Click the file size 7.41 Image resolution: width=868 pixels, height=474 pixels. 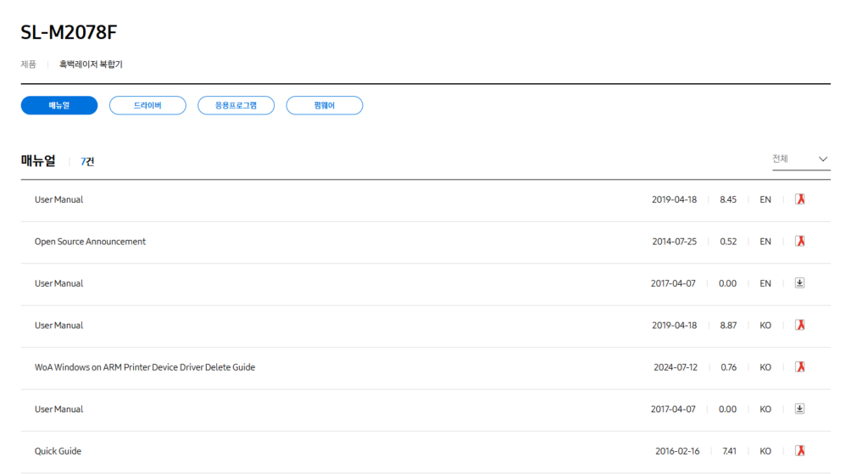point(730,451)
